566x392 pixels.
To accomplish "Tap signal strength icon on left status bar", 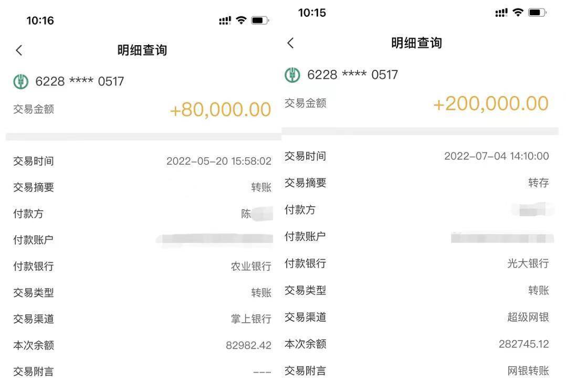I will click(225, 20).
